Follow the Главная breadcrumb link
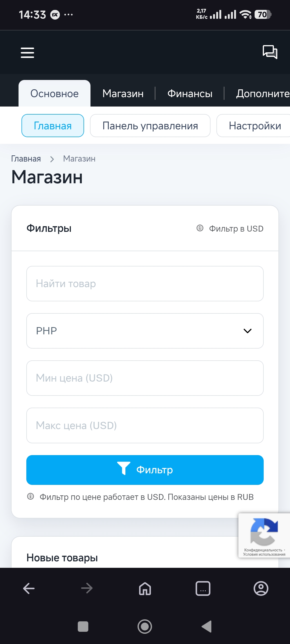290x644 pixels. (x=26, y=159)
